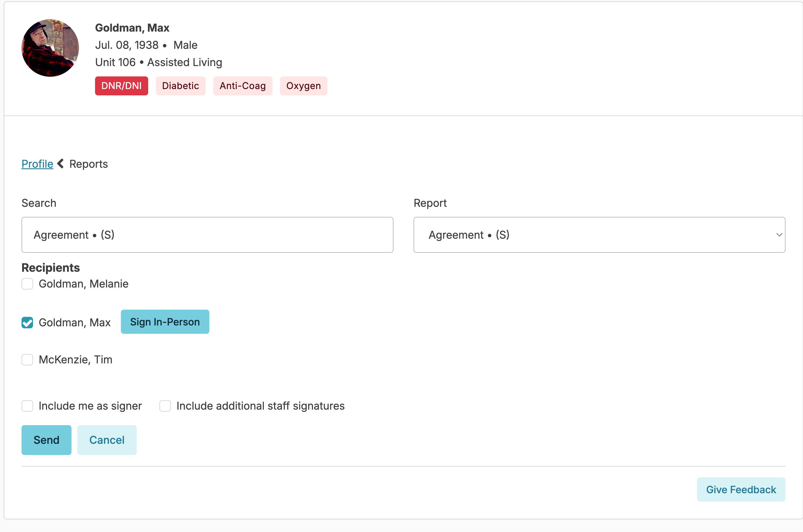The width and height of the screenshot is (803, 532).
Task: Uncheck the Goldman, Max recipient box
Action: (x=28, y=322)
